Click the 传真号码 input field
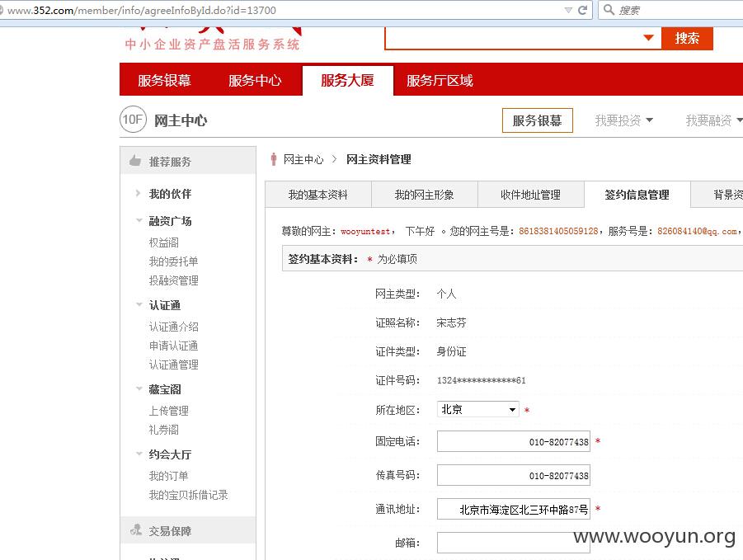Screen dimensions: 743x560 pos(514,475)
